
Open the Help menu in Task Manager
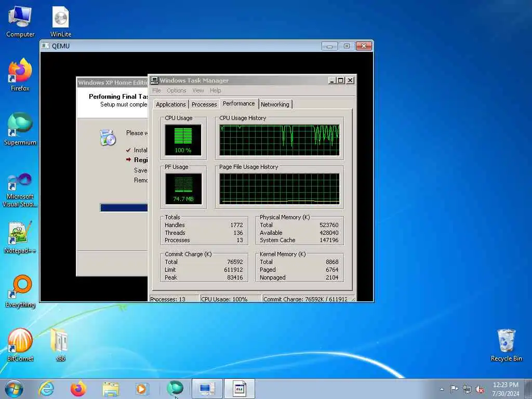[216, 90]
